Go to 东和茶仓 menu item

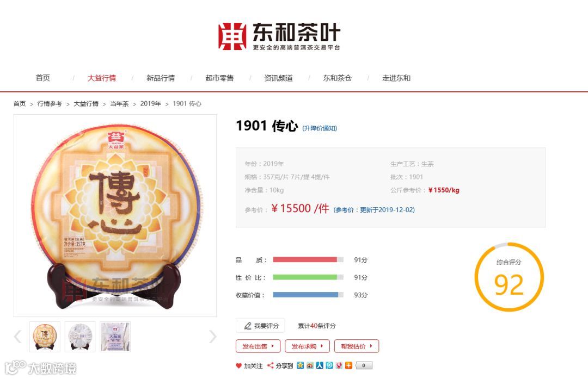338,78
